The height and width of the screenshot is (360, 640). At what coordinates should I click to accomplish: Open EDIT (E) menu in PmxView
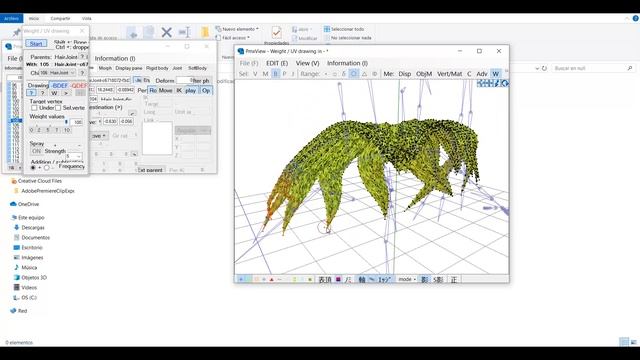[x=277, y=63]
